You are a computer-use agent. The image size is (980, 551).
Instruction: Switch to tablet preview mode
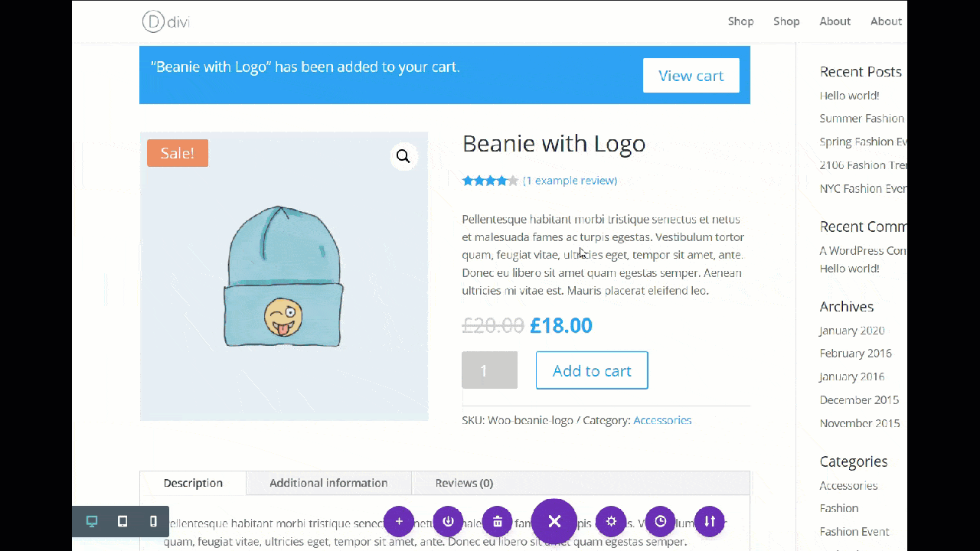coord(122,521)
